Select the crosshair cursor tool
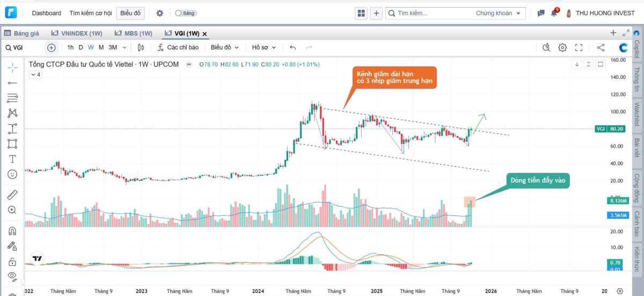 [12, 67]
